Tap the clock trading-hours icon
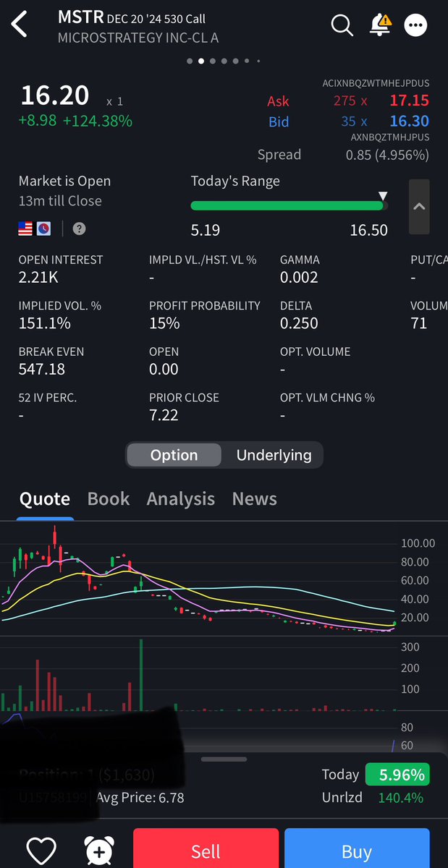Screen dimensions: 448x868 [x=44, y=229]
